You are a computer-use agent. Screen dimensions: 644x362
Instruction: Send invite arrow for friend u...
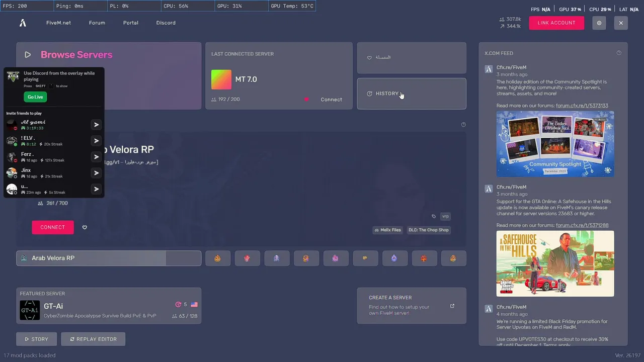(x=96, y=189)
